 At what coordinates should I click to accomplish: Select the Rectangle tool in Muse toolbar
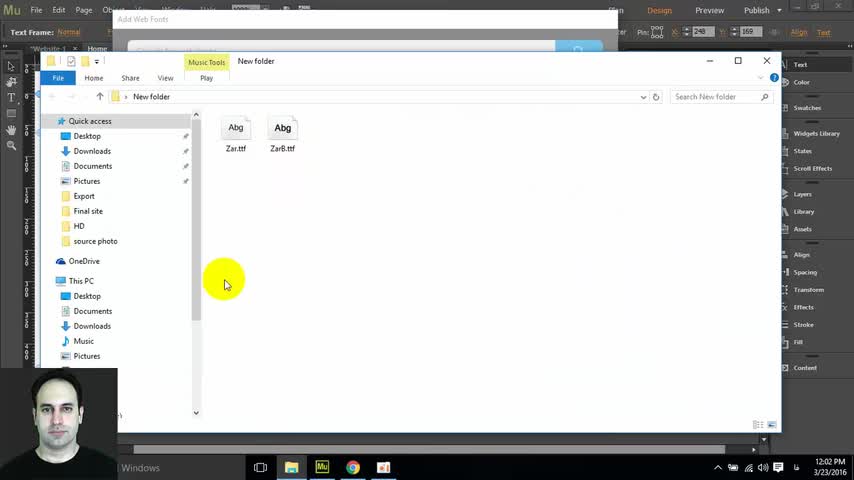tap(11, 114)
